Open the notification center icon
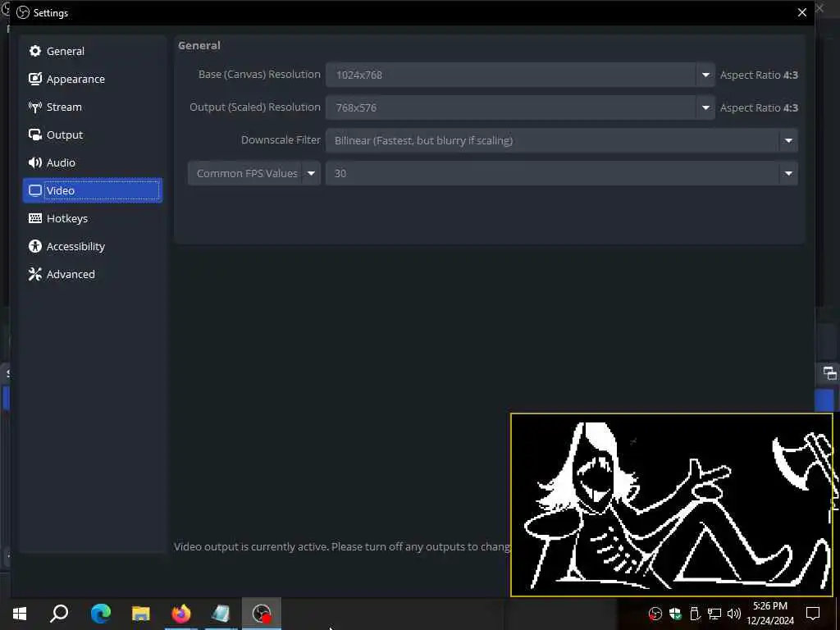Viewport: 840px width, 630px height. (x=813, y=614)
